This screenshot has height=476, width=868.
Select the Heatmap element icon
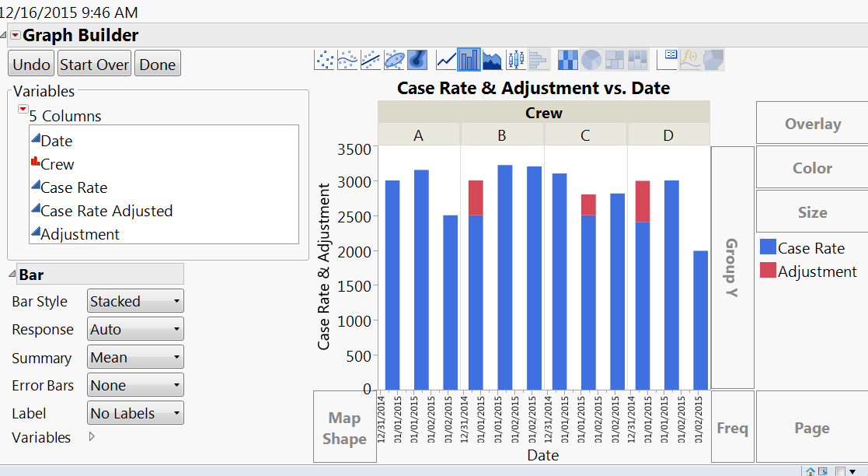[569, 59]
